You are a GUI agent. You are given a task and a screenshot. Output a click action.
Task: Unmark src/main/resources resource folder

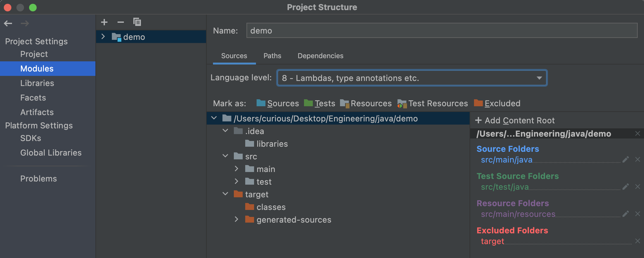[638, 214]
